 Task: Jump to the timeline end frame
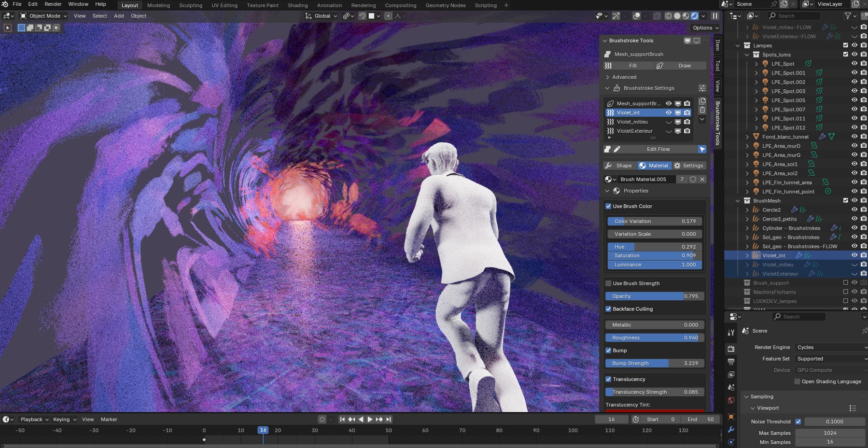click(x=389, y=420)
